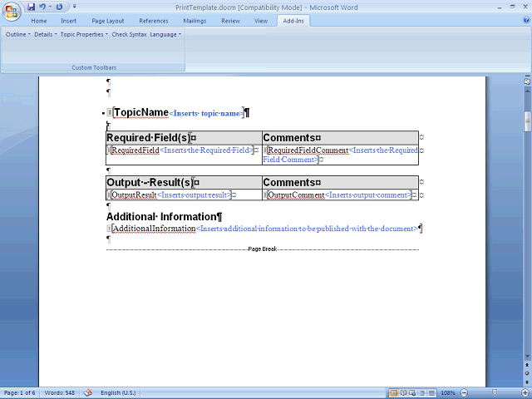Run Check Syntax
This screenshot has height=399, width=532.
coord(130,34)
